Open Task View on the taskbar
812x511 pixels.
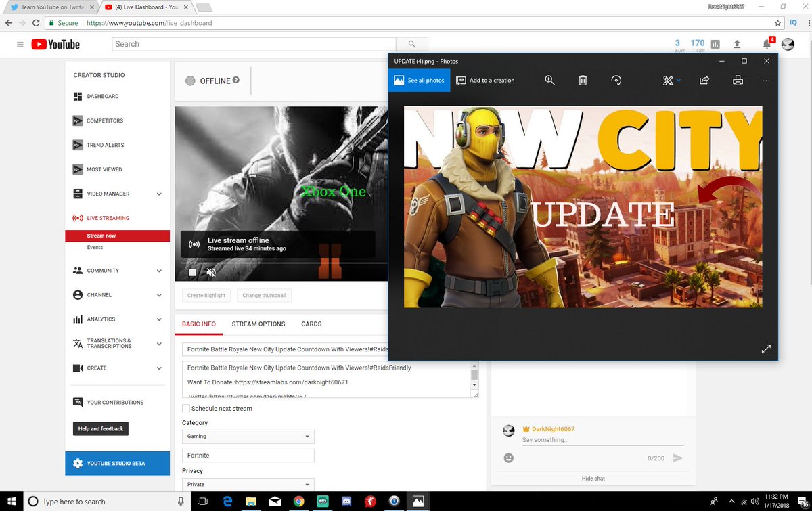(202, 502)
